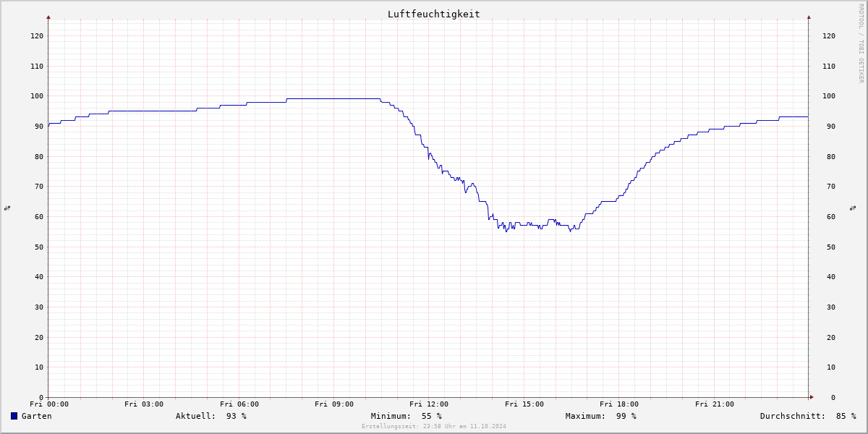Click the 50 label on the left axis

point(39,247)
